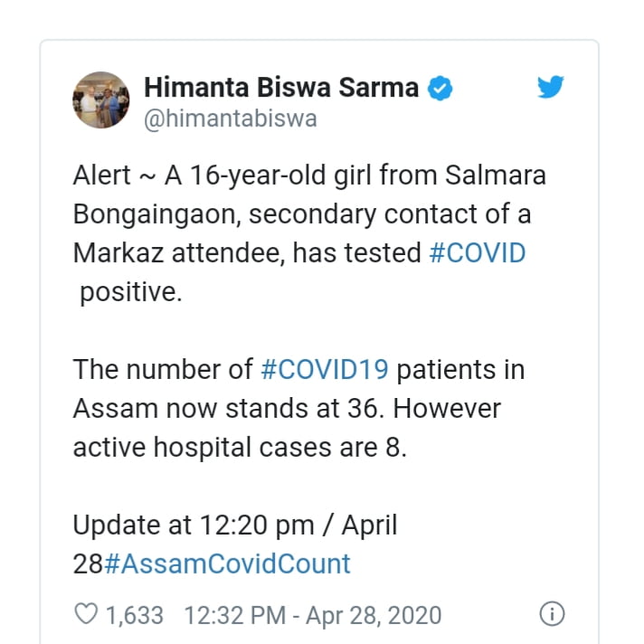Viewport: 644px width, 644px height.
Task: Click the 'Bongaingaon, secondary contact of a' line
Action: (x=303, y=214)
